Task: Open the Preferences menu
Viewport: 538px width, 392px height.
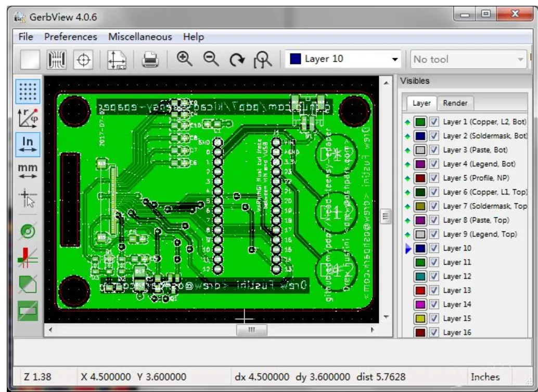Action: click(x=71, y=37)
